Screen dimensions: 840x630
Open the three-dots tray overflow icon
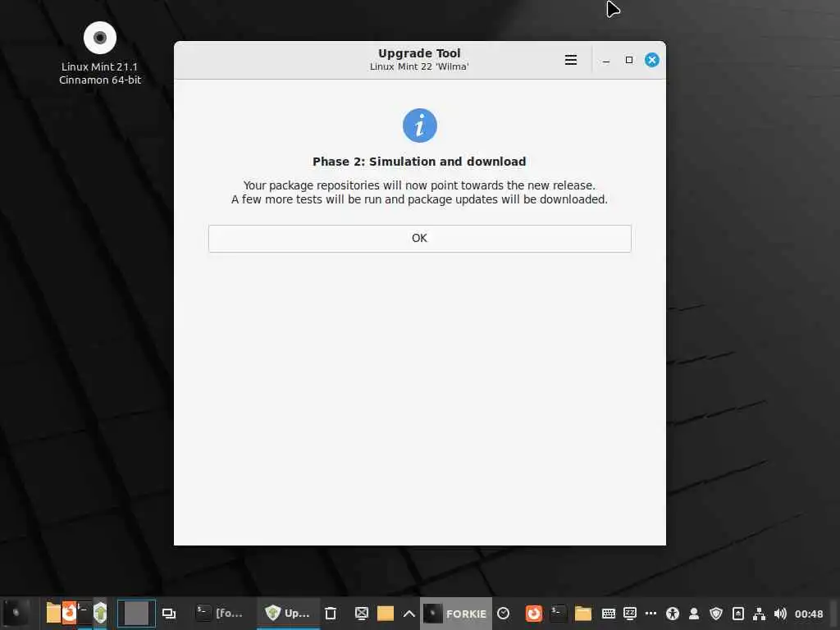[x=651, y=614]
